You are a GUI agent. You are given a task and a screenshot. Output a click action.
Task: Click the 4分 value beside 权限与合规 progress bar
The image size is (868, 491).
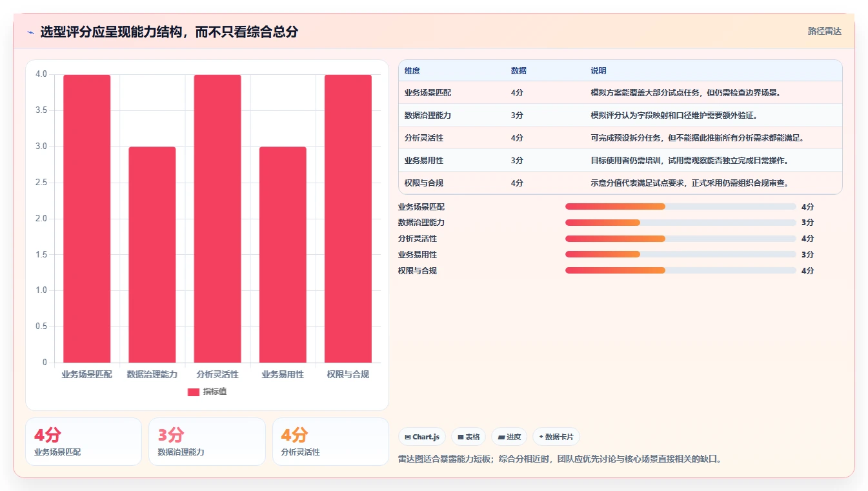point(807,270)
